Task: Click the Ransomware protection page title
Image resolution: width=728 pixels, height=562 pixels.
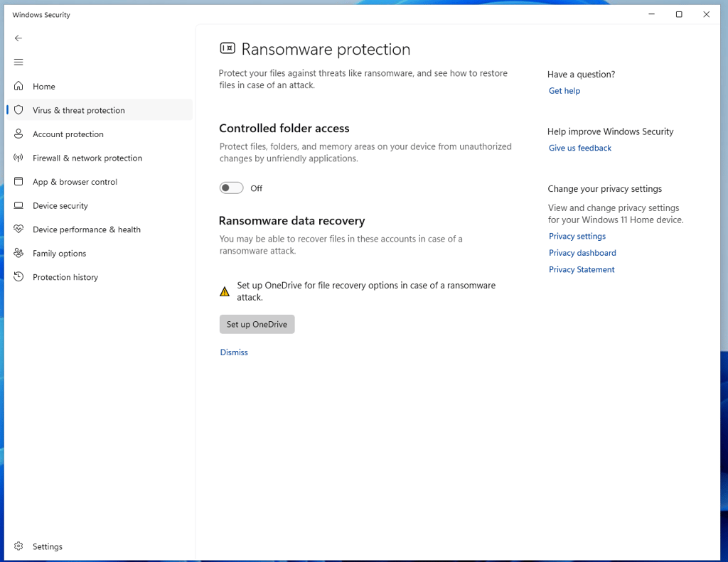Action: [326, 49]
